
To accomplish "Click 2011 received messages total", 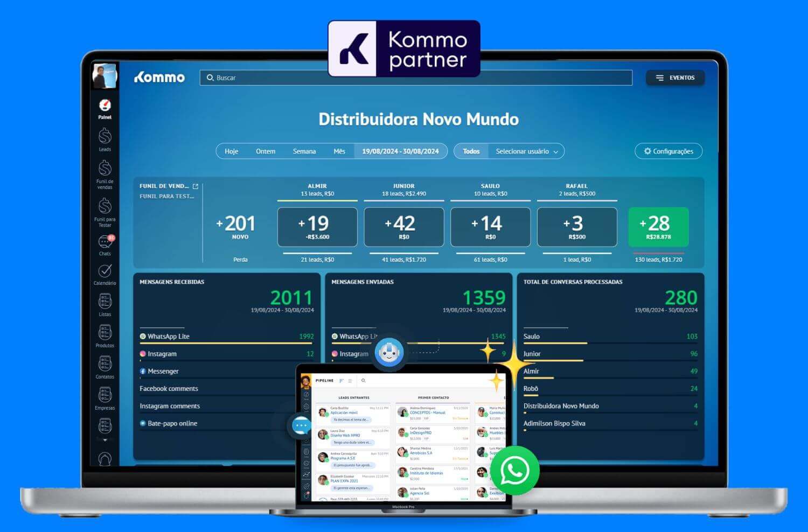I will pyautogui.click(x=291, y=298).
